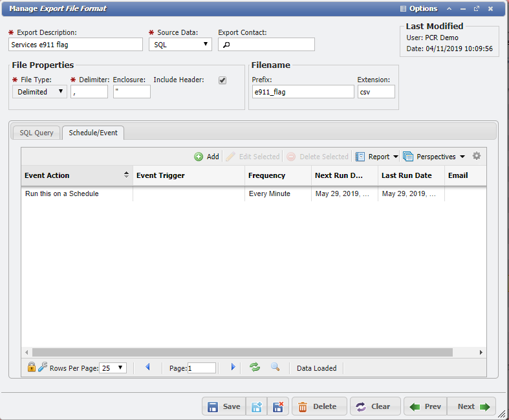Open the Source Data dropdown
Viewport: 509px width, 420px height.
180,44
